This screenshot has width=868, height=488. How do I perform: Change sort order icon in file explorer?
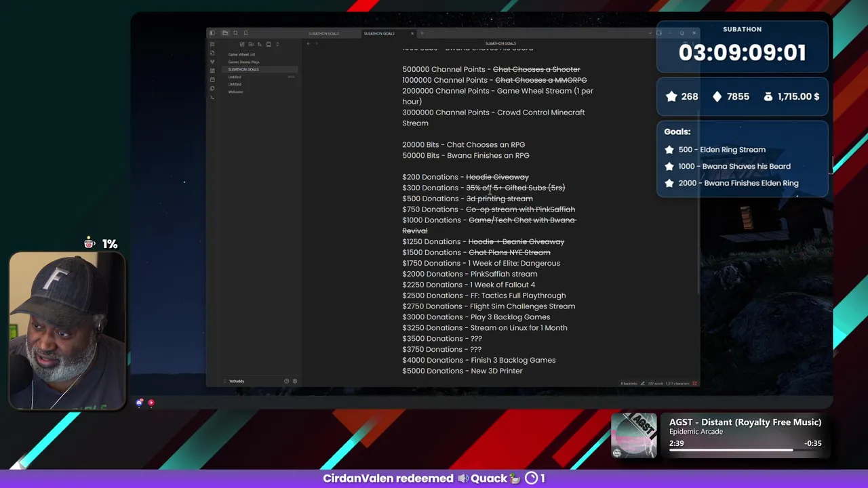(260, 44)
